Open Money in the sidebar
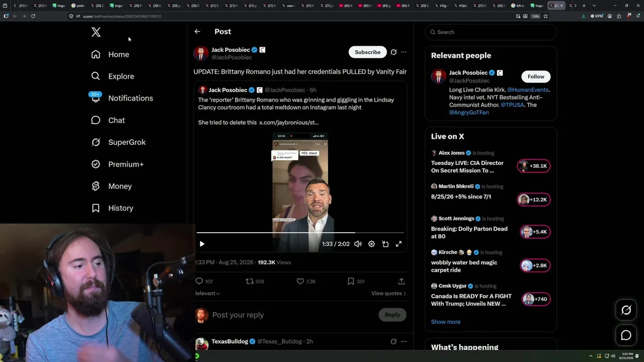 click(111, 186)
